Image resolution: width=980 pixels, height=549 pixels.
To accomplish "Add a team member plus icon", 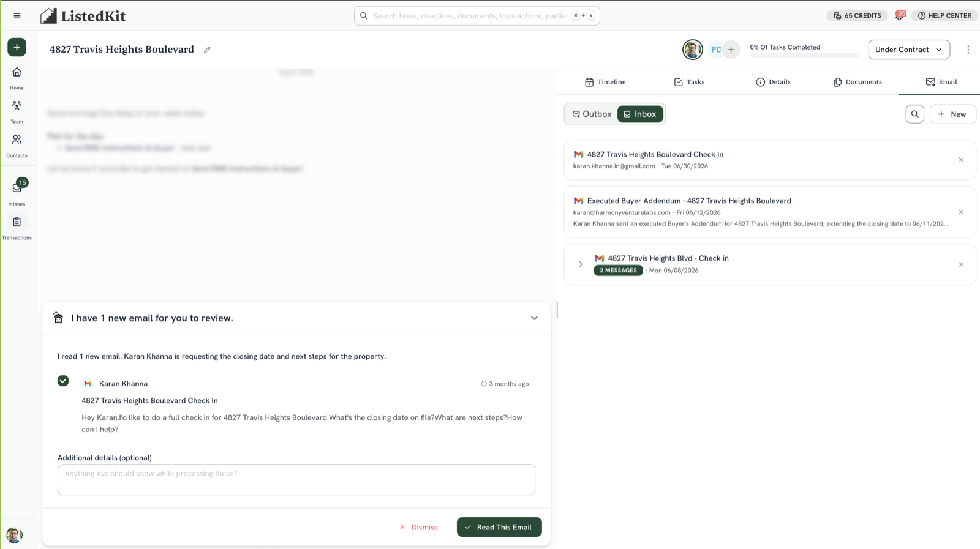I will pos(731,50).
